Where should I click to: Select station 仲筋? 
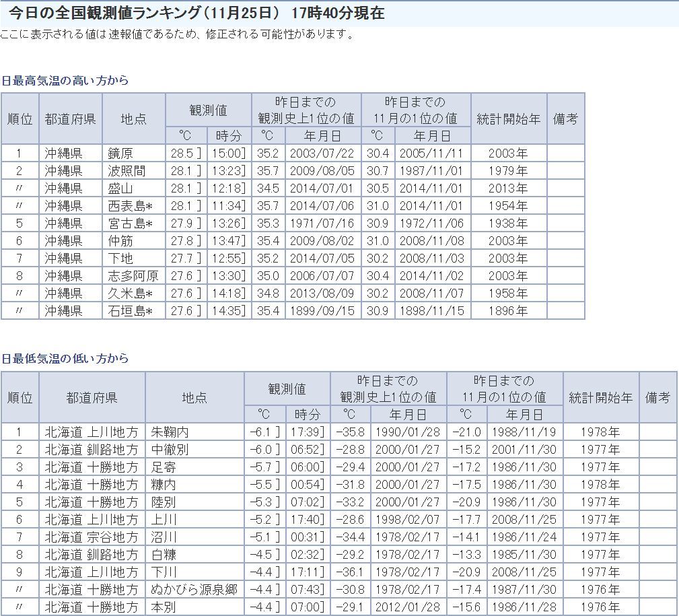pos(120,241)
